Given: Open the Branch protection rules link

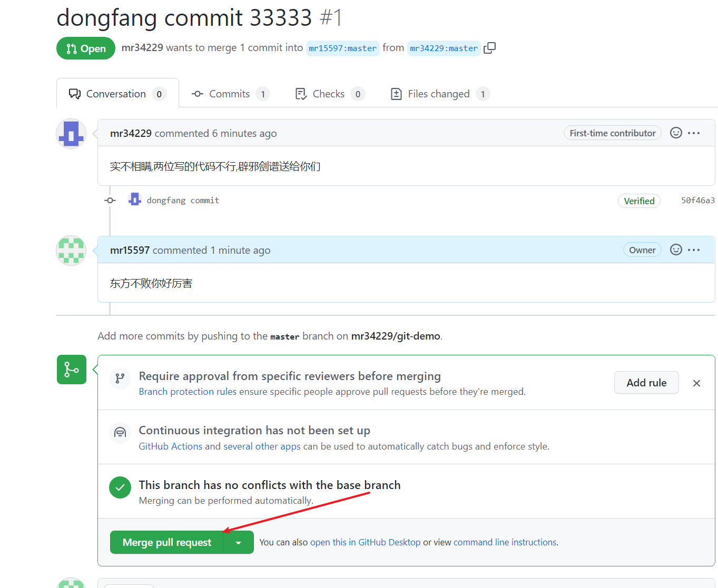Looking at the screenshot, I should tap(188, 392).
